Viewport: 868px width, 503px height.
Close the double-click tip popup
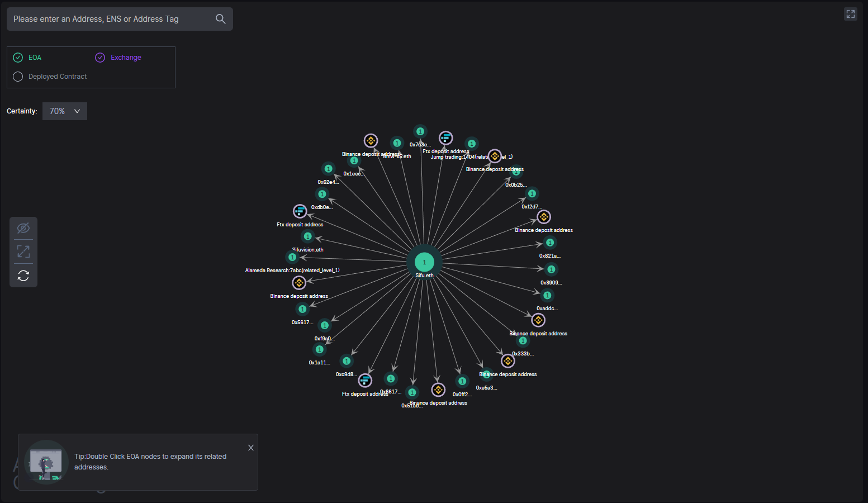(251, 448)
